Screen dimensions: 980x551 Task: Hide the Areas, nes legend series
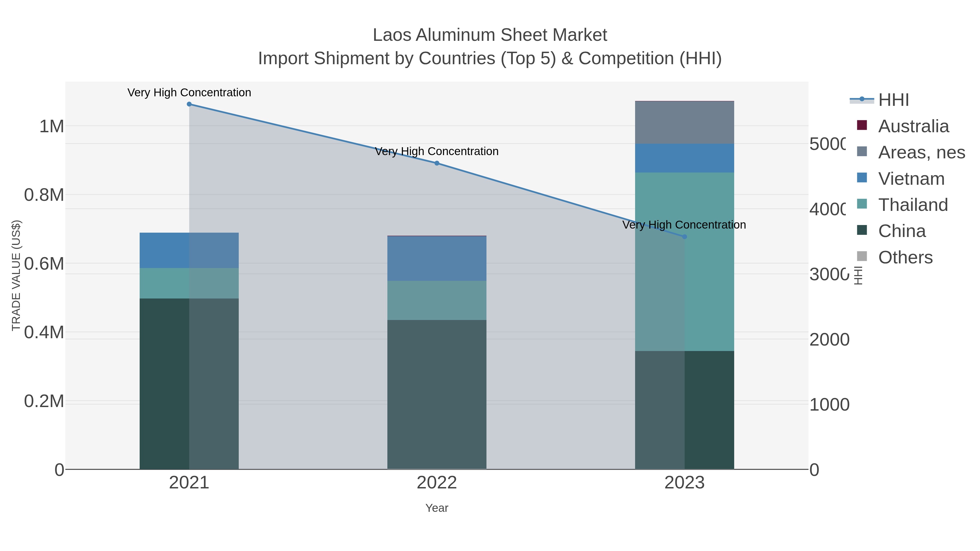tap(911, 152)
